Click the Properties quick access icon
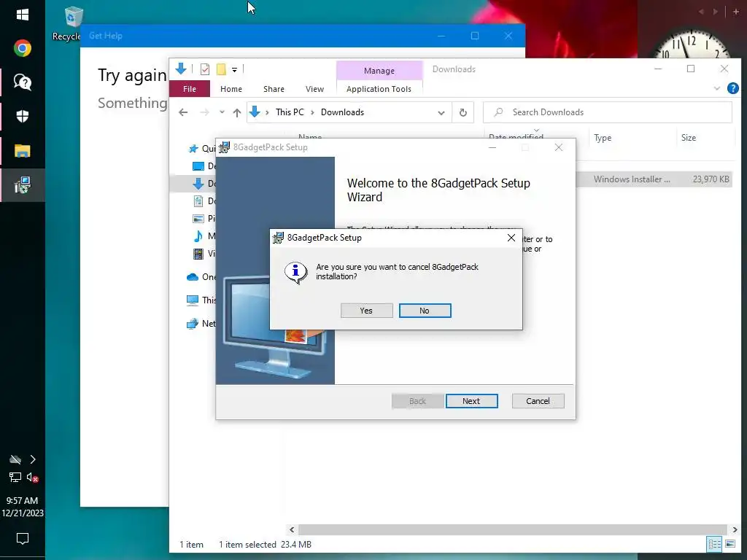Image resolution: width=747 pixels, height=560 pixels. (x=205, y=69)
